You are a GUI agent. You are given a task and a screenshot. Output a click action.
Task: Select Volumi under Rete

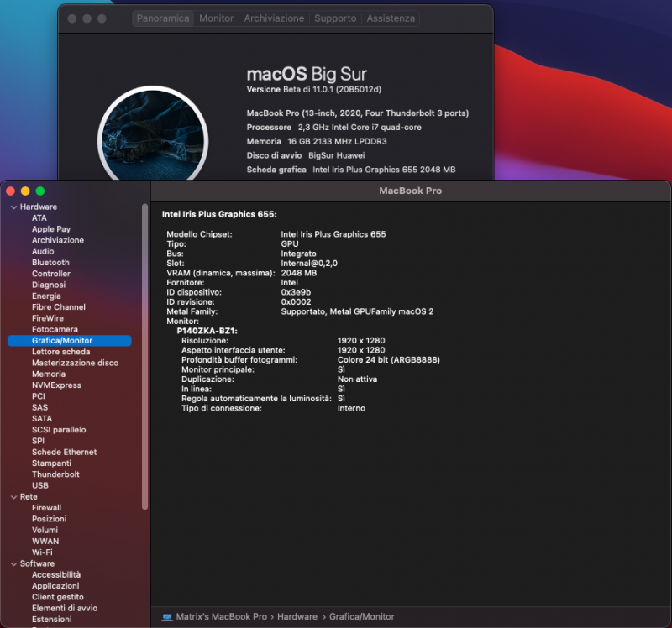coord(45,530)
